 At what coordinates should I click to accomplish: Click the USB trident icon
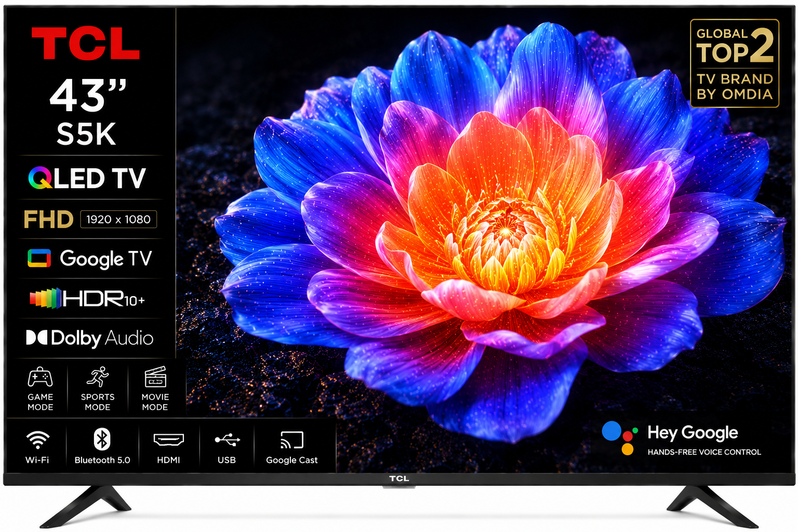pos(227,440)
